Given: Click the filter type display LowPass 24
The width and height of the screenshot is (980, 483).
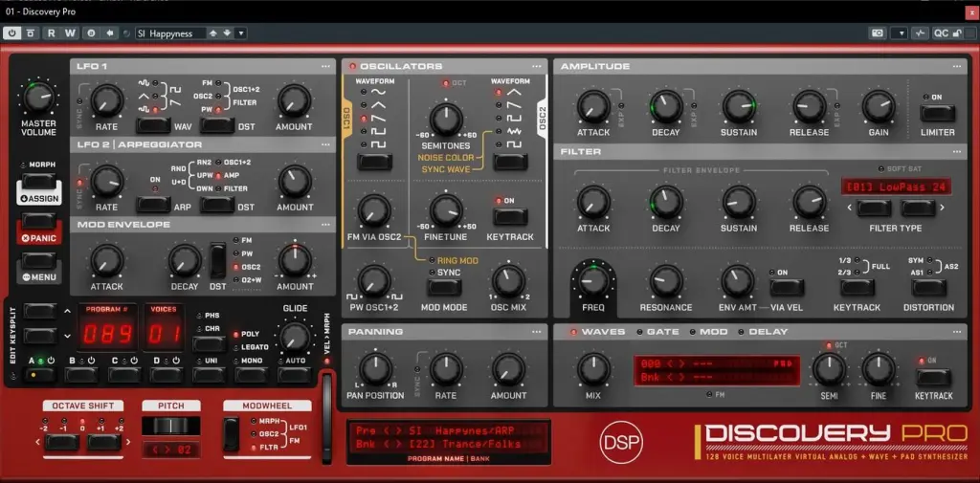Looking at the screenshot, I should pos(896,187).
